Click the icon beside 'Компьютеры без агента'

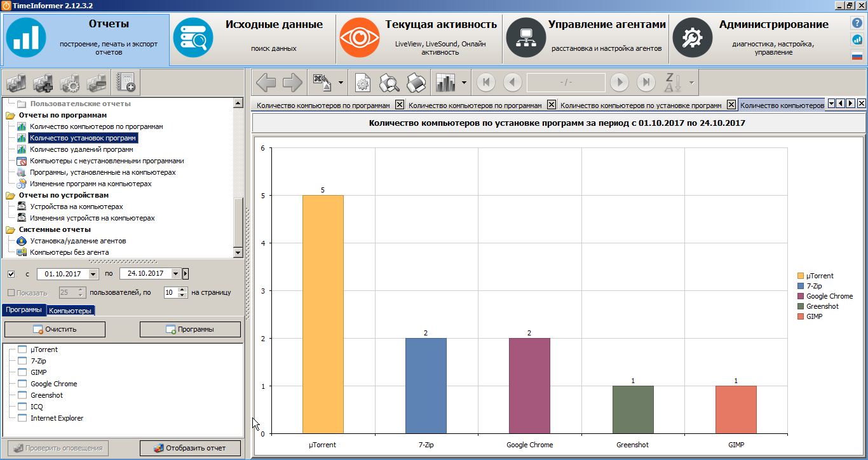tap(22, 252)
